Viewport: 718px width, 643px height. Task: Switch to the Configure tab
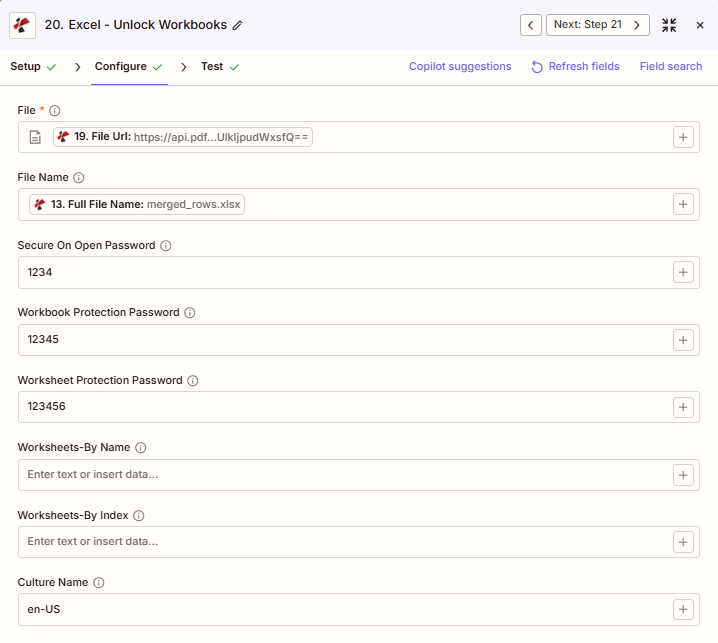click(129, 67)
